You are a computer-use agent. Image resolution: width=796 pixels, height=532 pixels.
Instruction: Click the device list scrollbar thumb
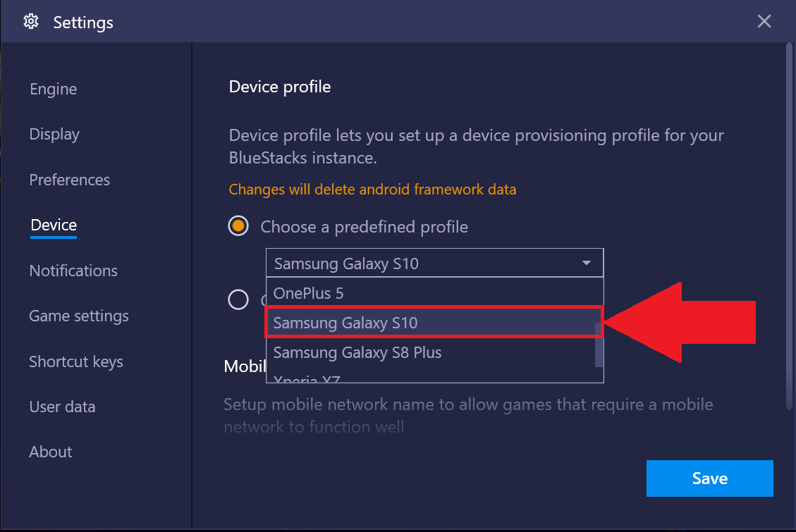point(599,345)
